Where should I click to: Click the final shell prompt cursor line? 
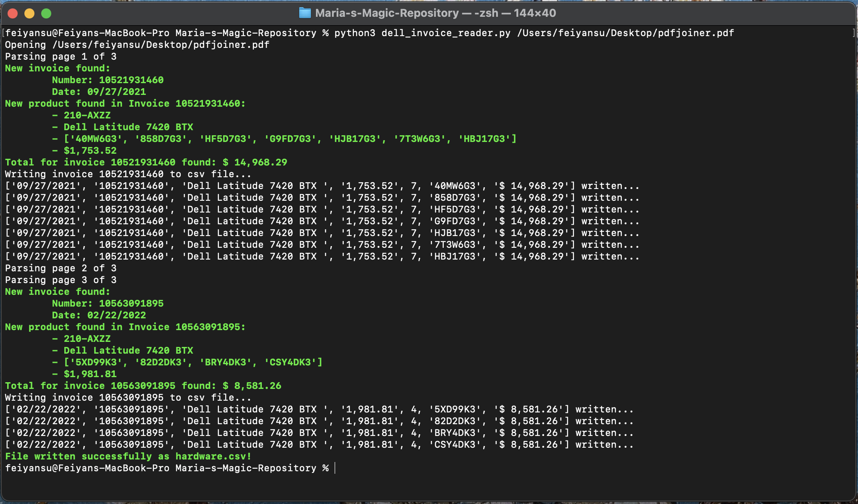(x=170, y=468)
